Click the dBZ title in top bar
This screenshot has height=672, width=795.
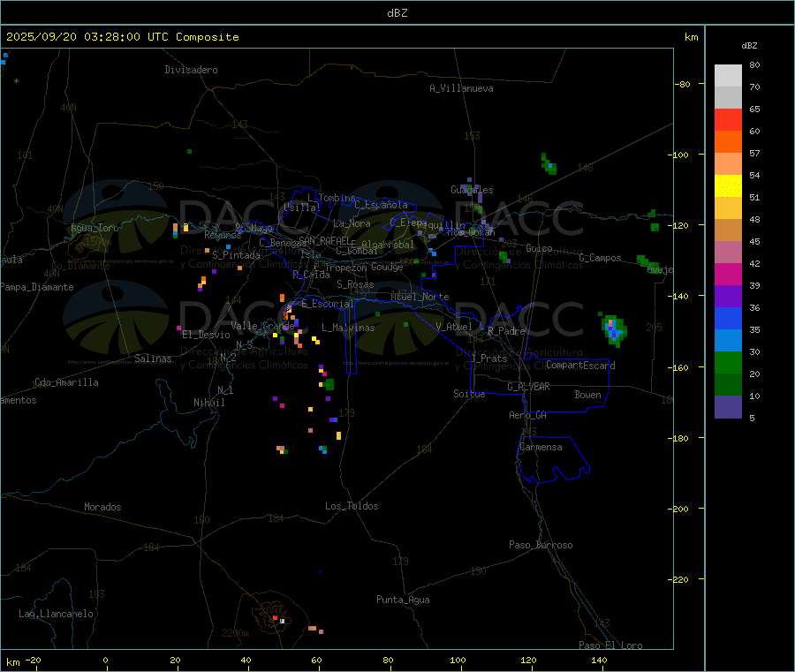coord(397,13)
